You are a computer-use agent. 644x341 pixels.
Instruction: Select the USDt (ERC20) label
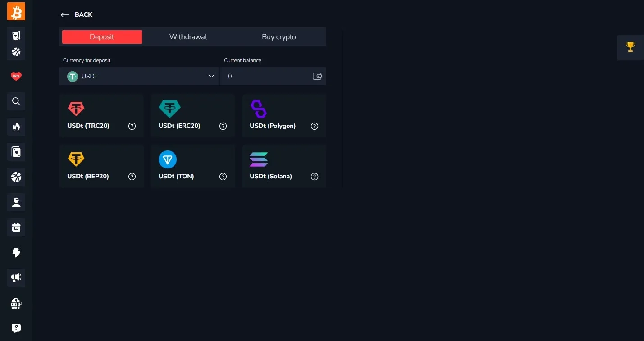[x=179, y=126]
